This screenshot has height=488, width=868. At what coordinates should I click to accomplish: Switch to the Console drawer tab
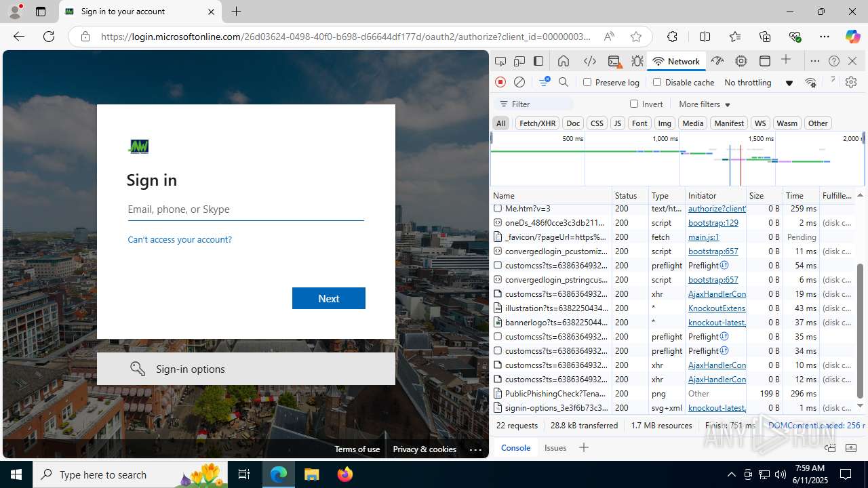[515, 447]
